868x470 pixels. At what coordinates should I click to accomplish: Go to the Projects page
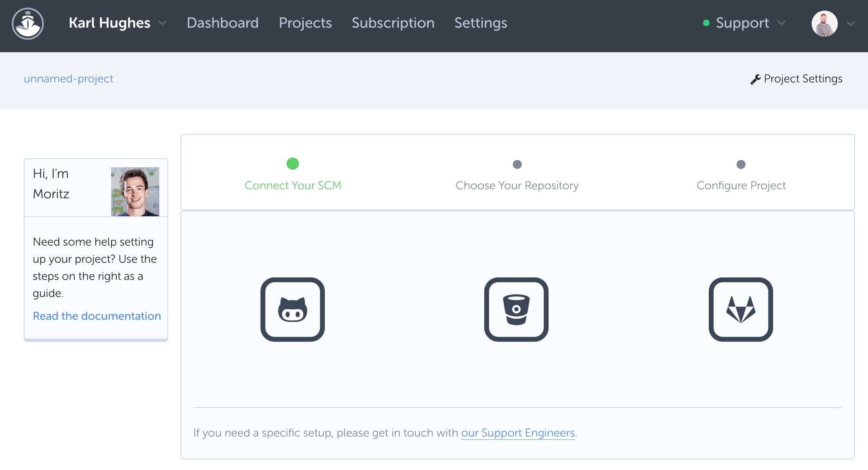pos(305,23)
